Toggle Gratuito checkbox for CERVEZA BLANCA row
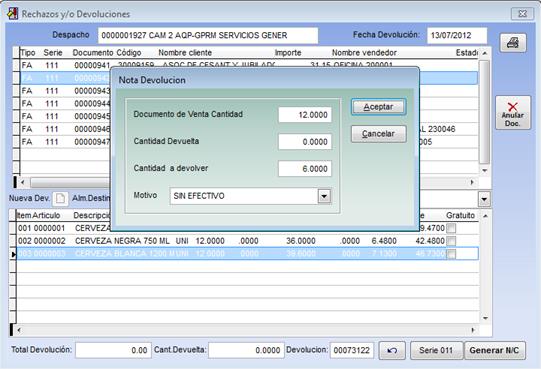The height and width of the screenshot is (369, 541). tap(451, 254)
